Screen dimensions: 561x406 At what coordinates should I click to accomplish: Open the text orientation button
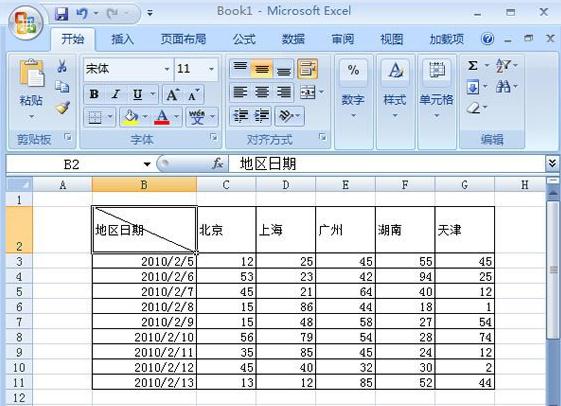(289, 116)
